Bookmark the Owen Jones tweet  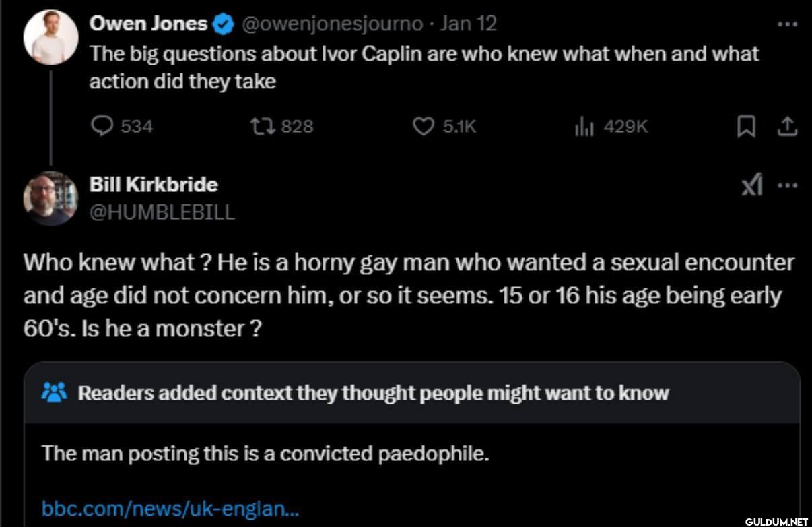745,127
